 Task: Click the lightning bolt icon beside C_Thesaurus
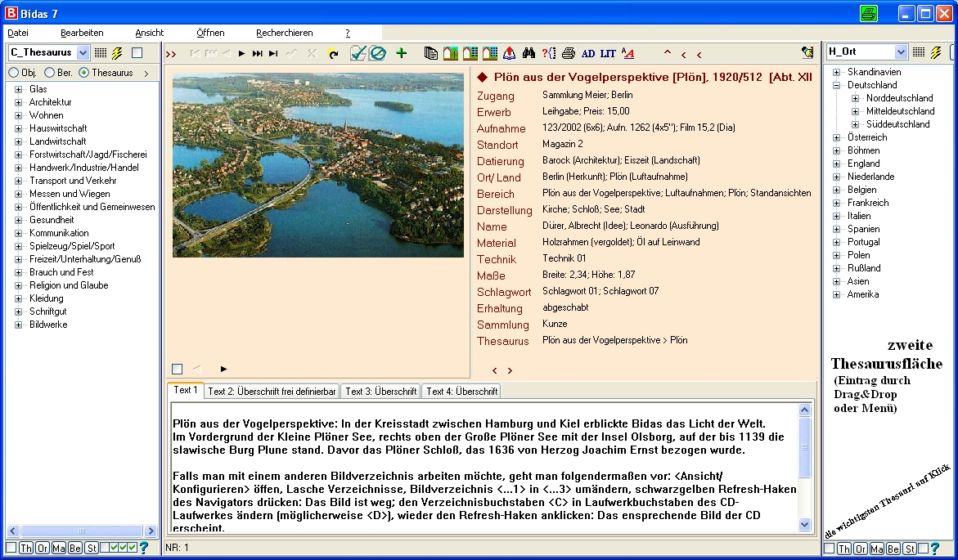pos(117,53)
